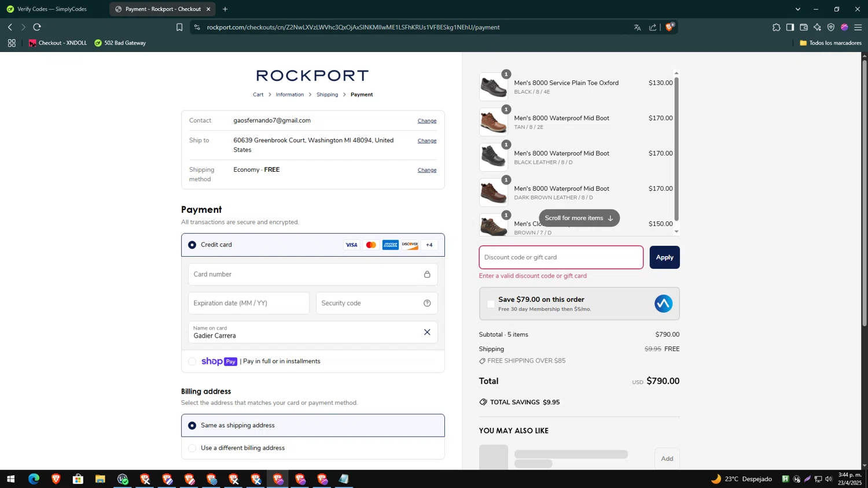Click Scroll for more items arrow pill

pyautogui.click(x=579, y=218)
